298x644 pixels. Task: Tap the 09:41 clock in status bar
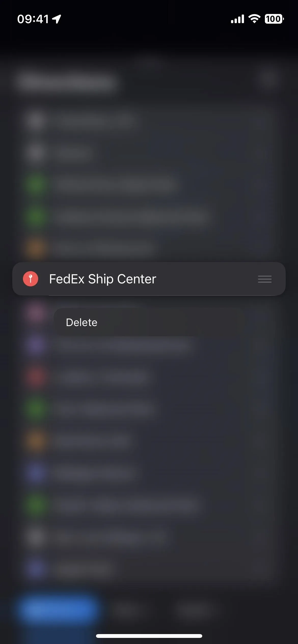pyautogui.click(x=33, y=19)
